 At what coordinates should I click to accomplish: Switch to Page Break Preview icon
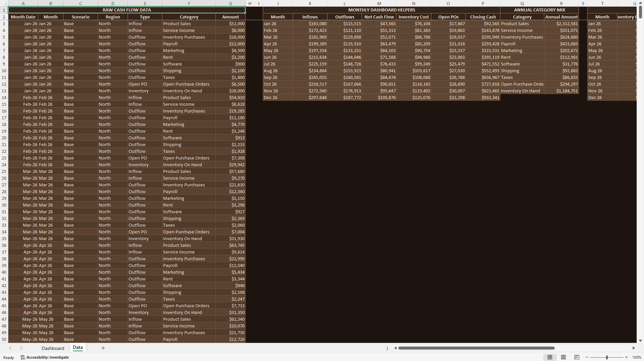[577, 357]
